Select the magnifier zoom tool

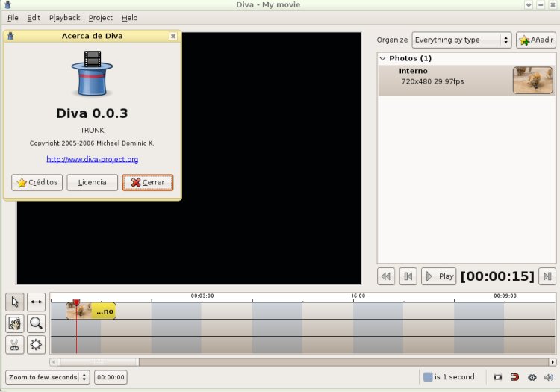36,323
